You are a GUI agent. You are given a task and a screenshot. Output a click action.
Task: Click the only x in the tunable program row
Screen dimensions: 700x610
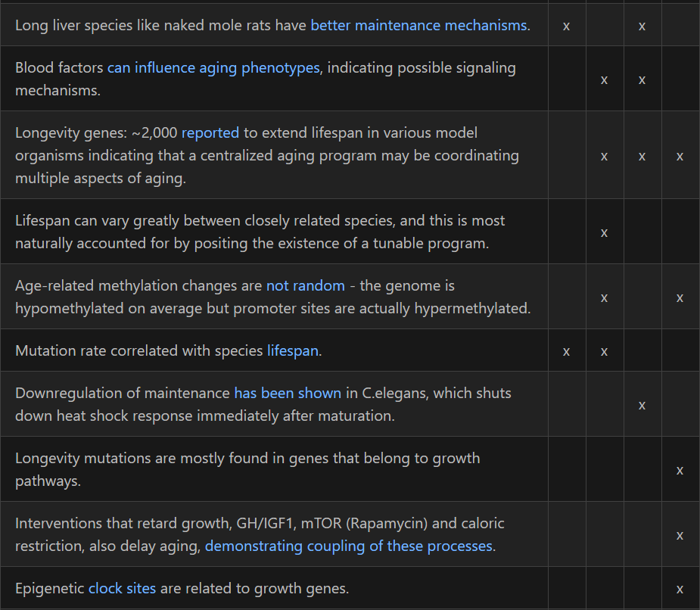pyautogui.click(x=604, y=232)
